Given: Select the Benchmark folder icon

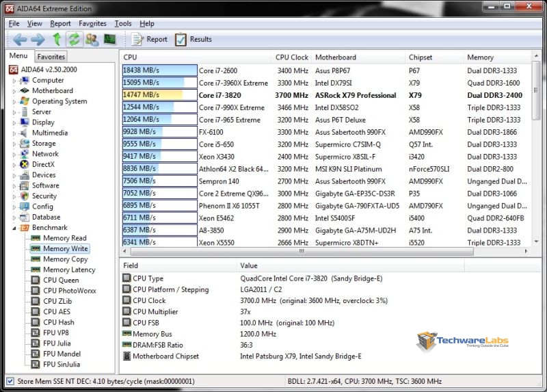Looking at the screenshot, I should click(x=25, y=228).
